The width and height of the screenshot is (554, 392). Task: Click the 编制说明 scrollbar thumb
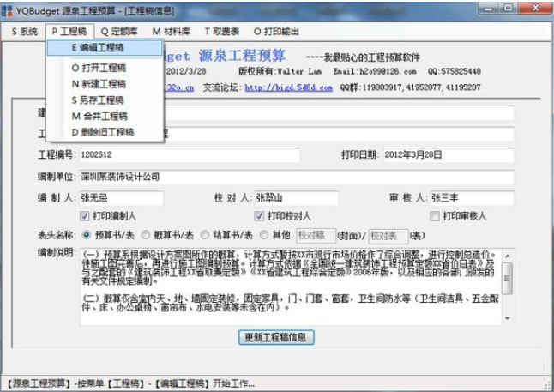coord(508,278)
